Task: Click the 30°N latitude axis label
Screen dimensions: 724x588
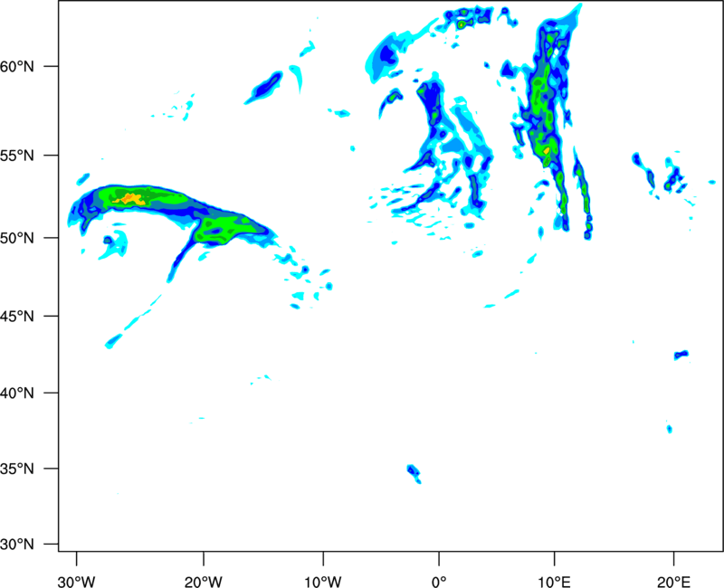Action: (17, 545)
